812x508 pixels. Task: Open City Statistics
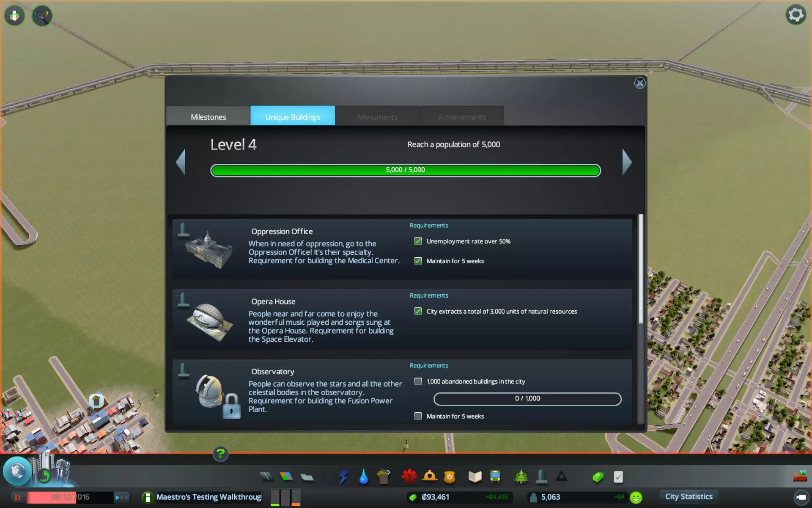click(689, 497)
